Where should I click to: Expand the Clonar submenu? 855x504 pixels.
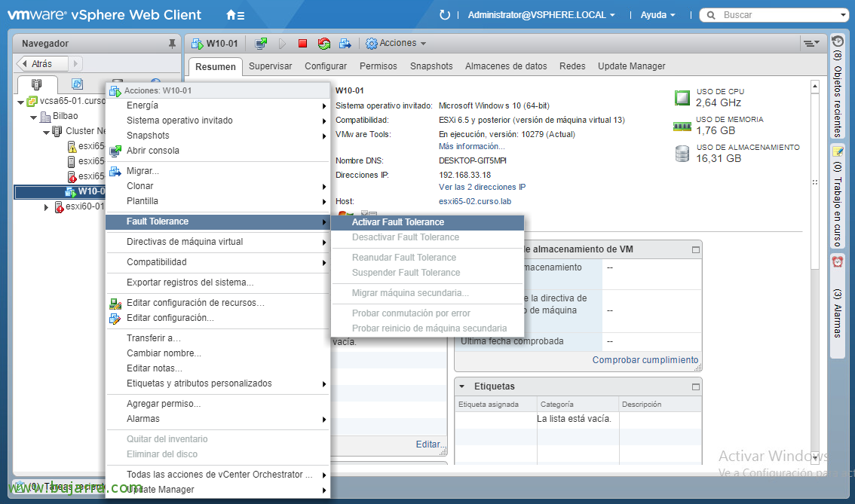tap(218, 186)
